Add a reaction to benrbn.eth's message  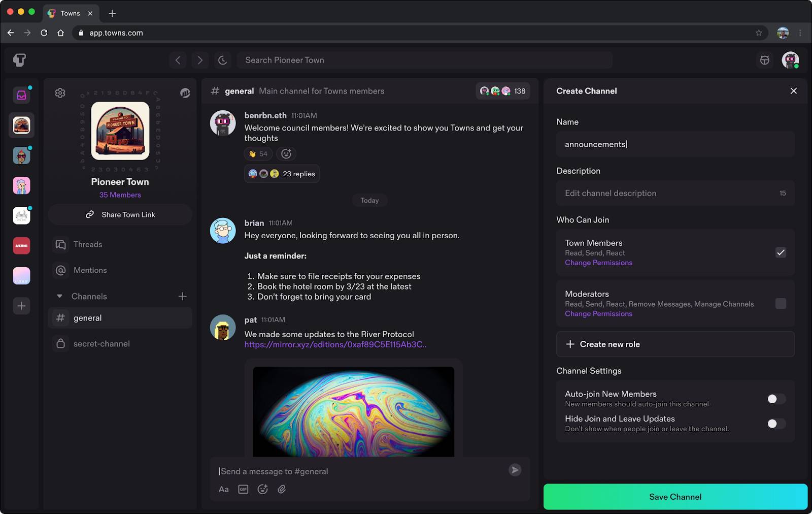[286, 154]
